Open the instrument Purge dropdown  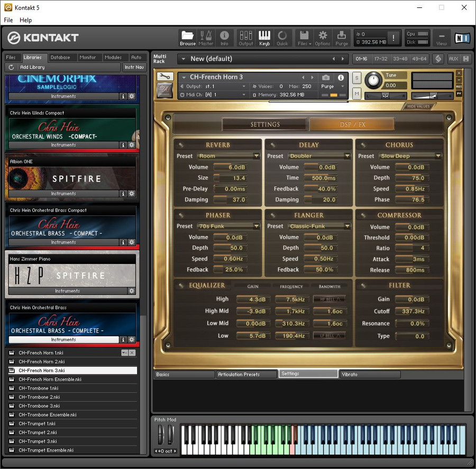333,86
